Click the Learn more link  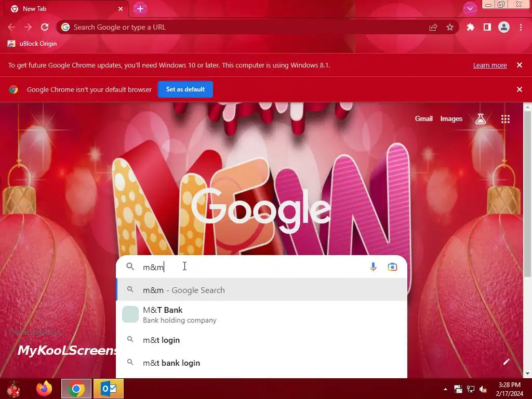(x=490, y=65)
